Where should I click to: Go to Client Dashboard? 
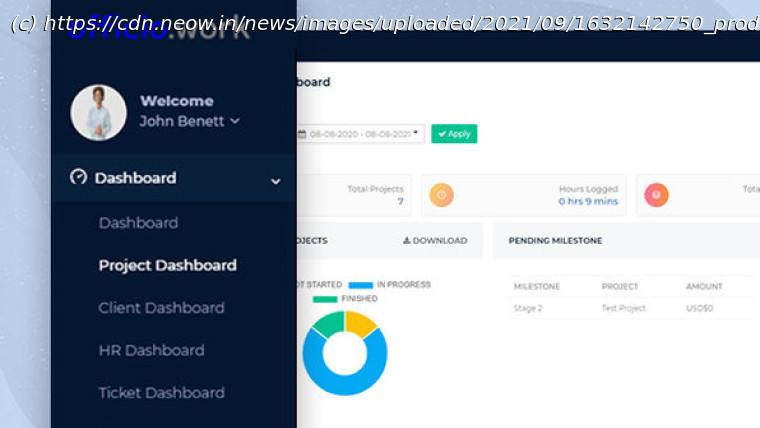point(161,308)
